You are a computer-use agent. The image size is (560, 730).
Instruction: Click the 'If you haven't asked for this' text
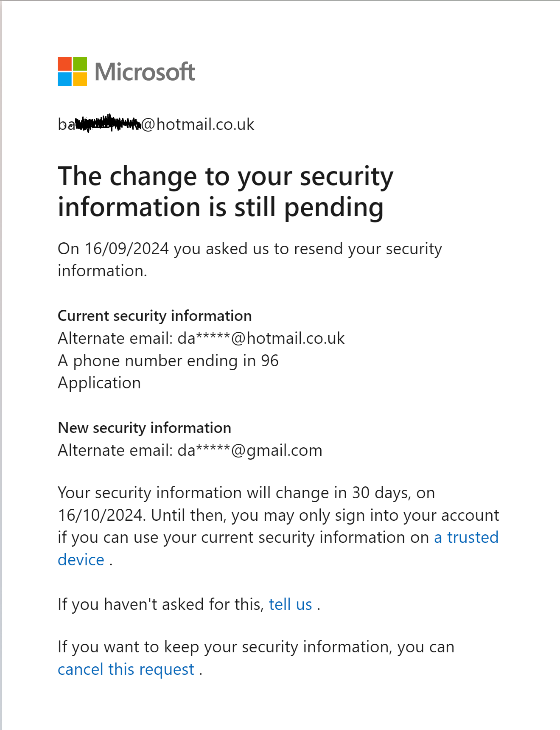click(161, 604)
